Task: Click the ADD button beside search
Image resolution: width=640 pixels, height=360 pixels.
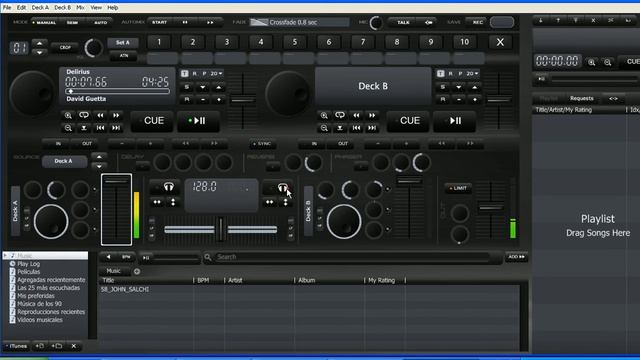Action: tap(516, 257)
